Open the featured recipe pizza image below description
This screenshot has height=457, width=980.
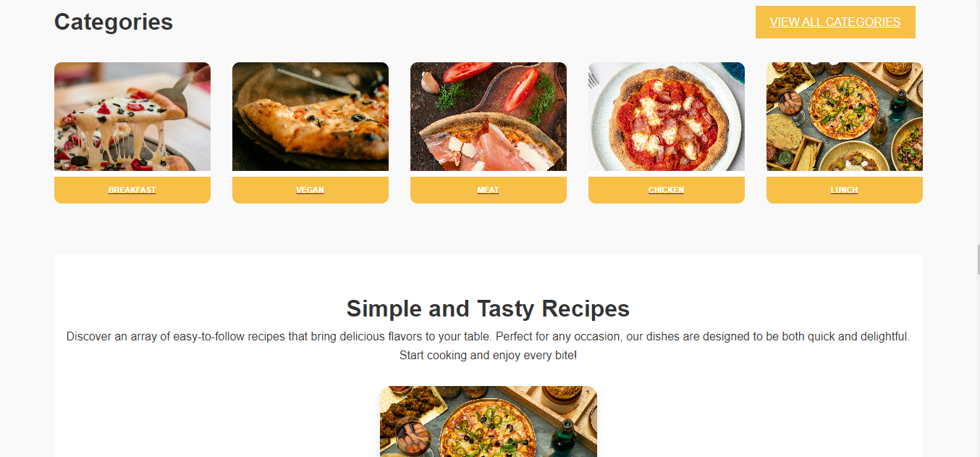(489, 422)
